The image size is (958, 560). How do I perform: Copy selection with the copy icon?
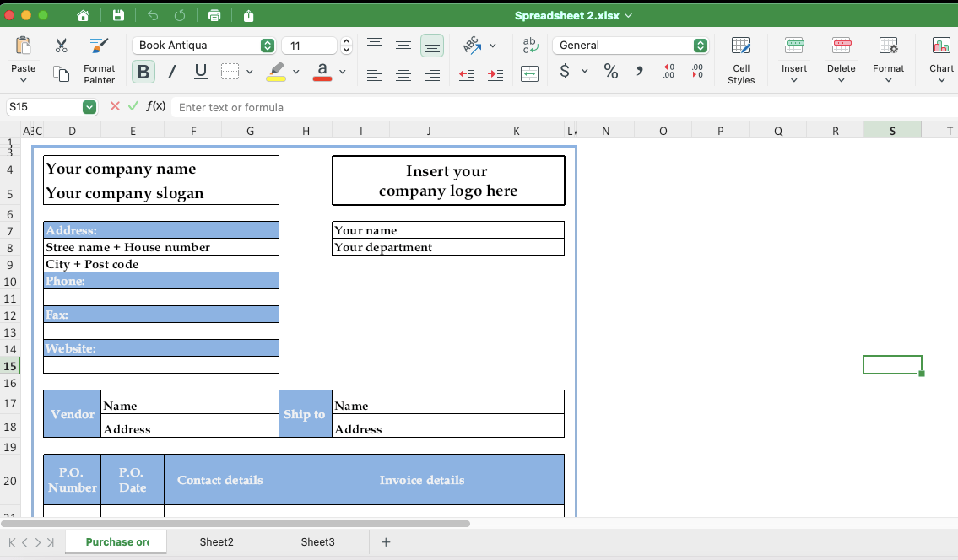click(61, 74)
